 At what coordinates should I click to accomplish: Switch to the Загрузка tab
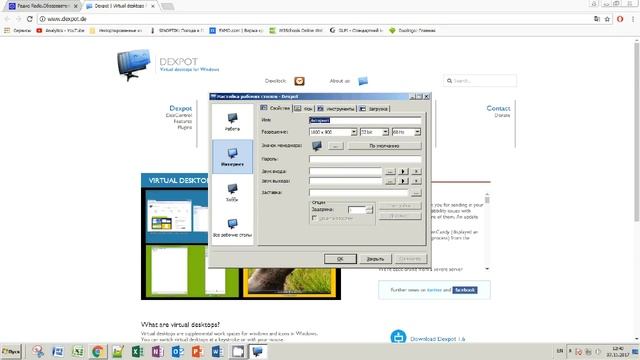point(374,109)
